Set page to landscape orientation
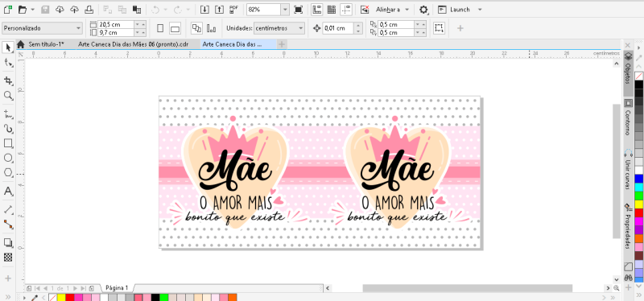The image size is (644, 301). (175, 28)
